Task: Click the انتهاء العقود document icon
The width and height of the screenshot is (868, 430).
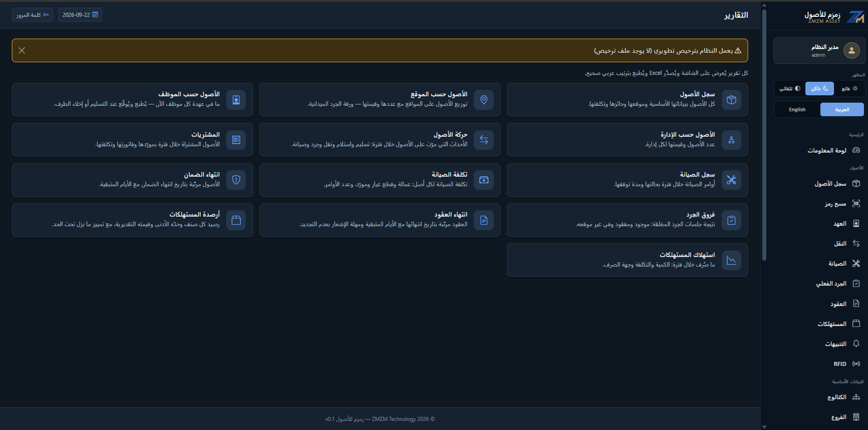Action: pos(484,220)
